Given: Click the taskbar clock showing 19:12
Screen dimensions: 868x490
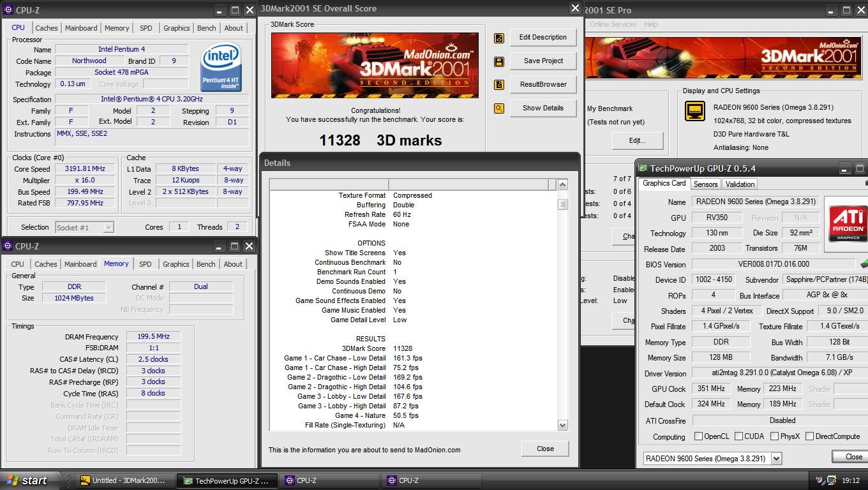Looking at the screenshot, I should (851, 480).
